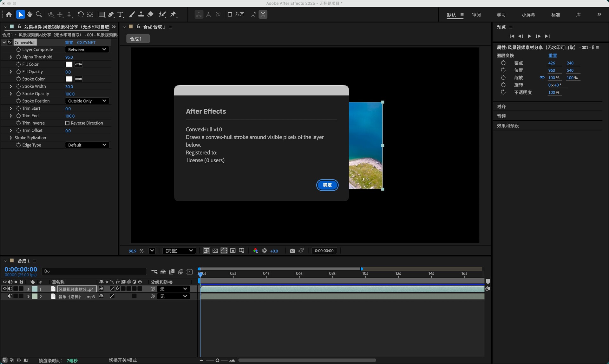Click the CGZY.NET about link
This screenshot has width=609, height=364.
(86, 42)
